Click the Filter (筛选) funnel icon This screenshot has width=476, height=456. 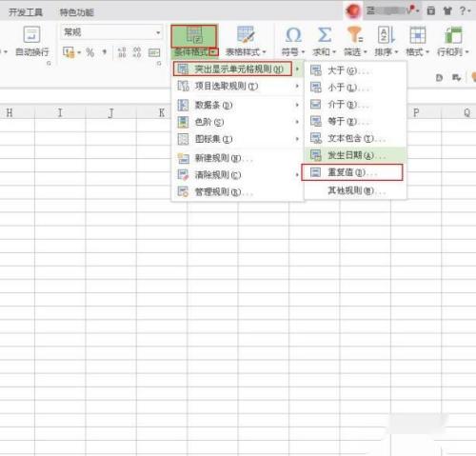point(355,34)
